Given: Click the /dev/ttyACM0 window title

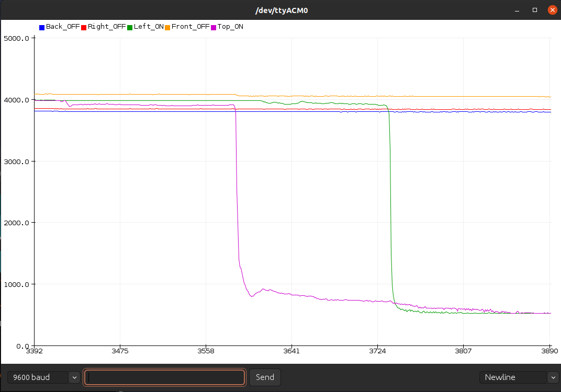Looking at the screenshot, I should [282, 10].
